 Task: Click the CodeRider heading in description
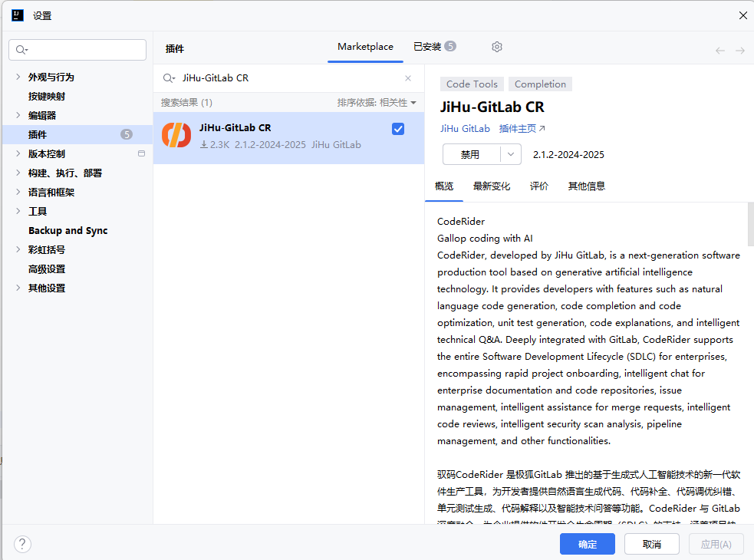click(461, 221)
